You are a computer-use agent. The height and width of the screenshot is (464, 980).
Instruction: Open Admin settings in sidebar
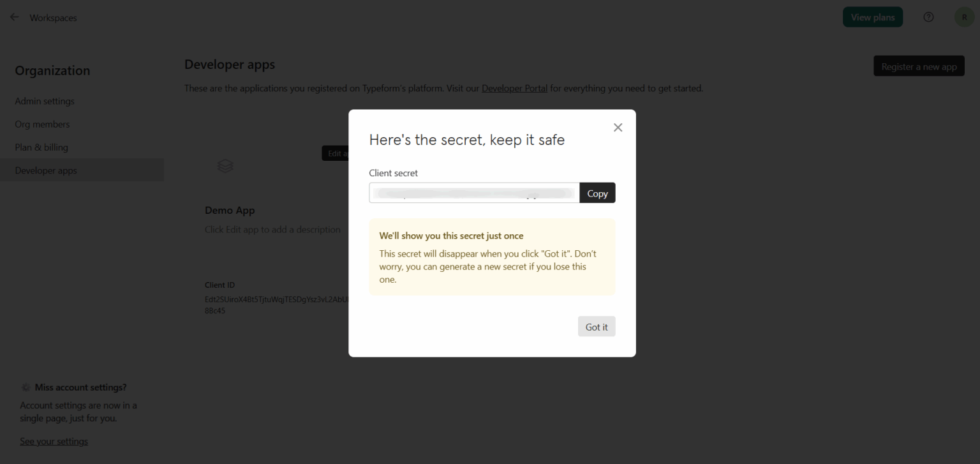point(45,101)
